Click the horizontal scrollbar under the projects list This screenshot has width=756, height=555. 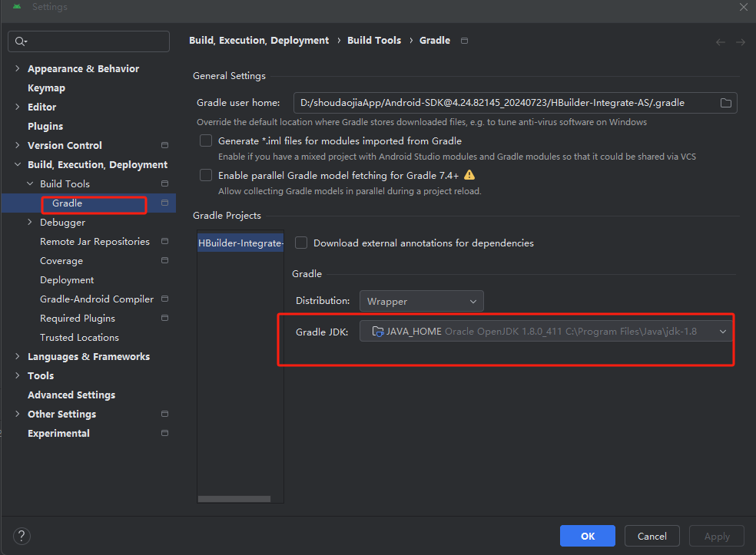click(x=234, y=499)
